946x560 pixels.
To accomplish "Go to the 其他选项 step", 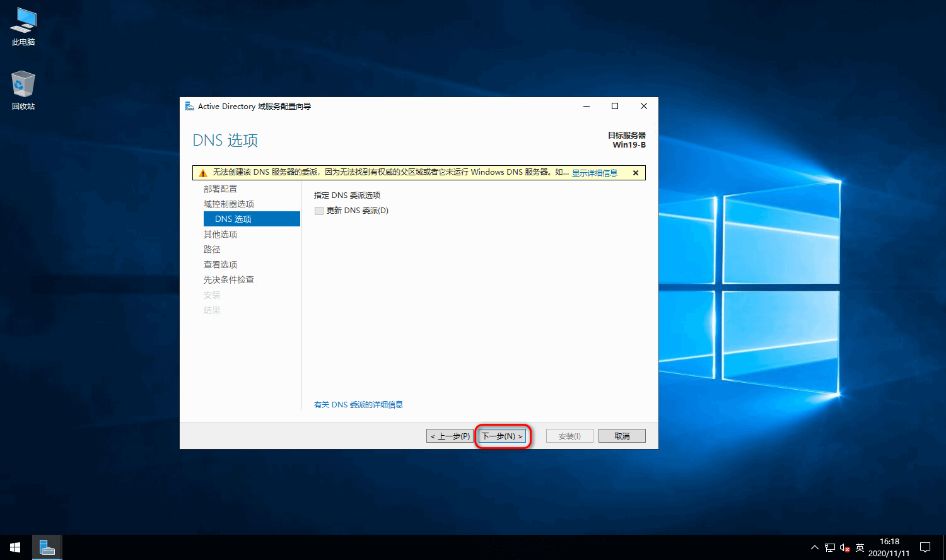I will coord(220,235).
